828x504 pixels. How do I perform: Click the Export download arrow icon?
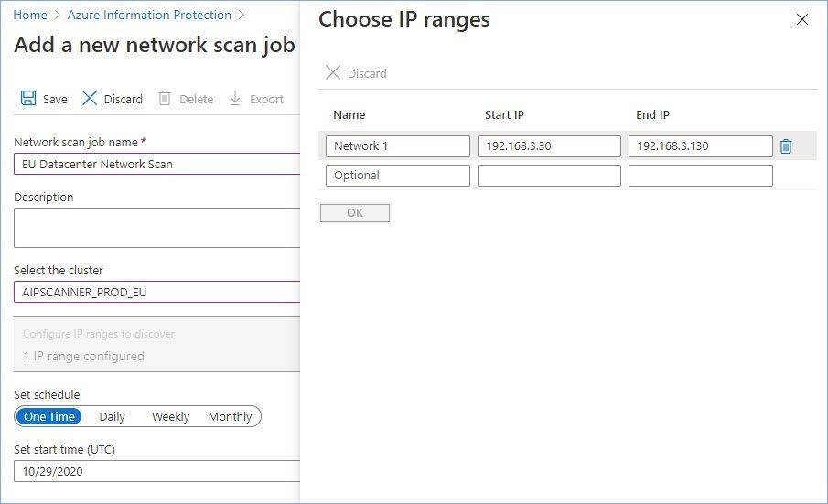(235, 98)
